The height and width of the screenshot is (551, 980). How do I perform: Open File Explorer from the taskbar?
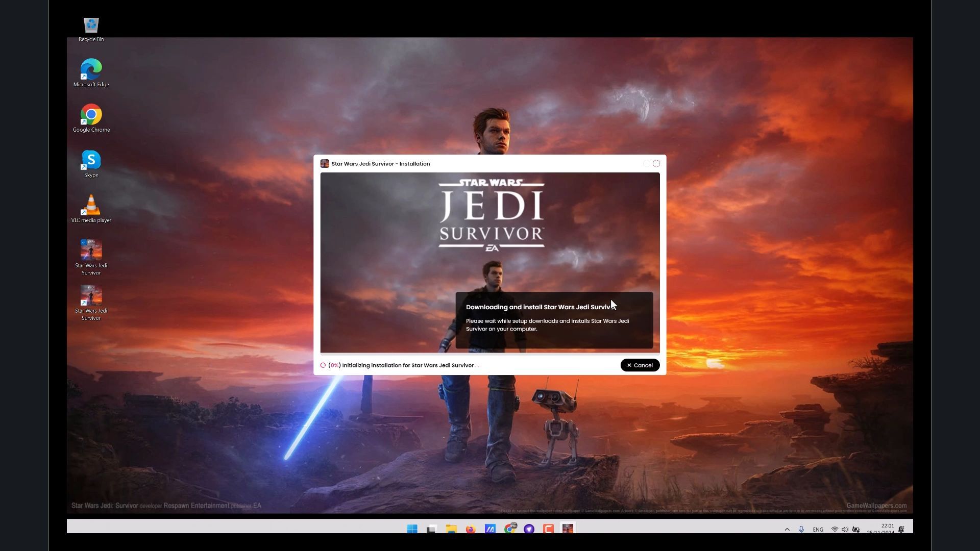(x=451, y=529)
